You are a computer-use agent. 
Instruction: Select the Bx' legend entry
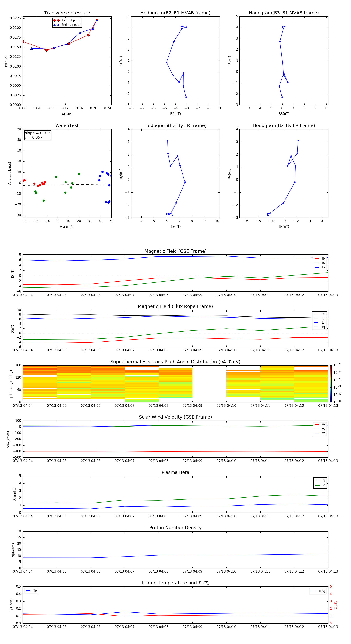point(320,314)
